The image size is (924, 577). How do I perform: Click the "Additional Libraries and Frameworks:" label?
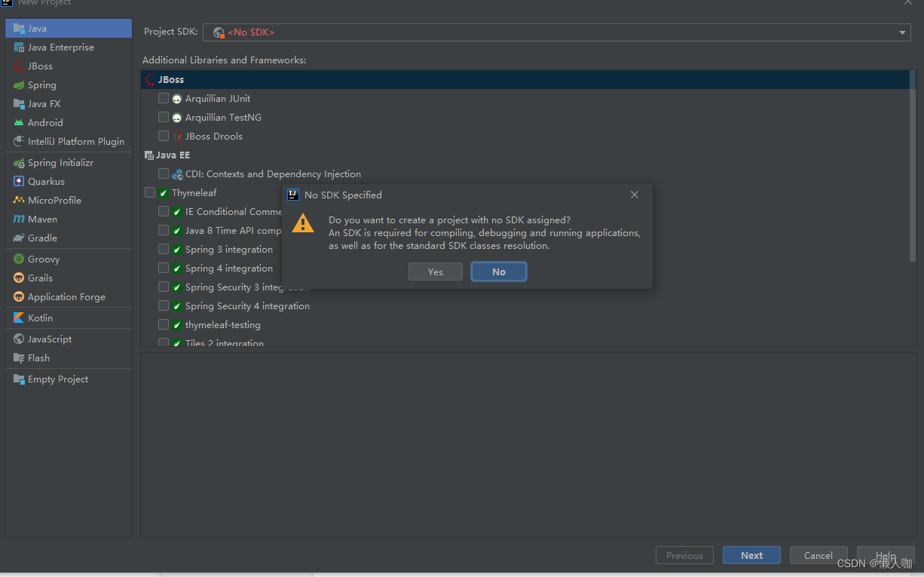[224, 60]
